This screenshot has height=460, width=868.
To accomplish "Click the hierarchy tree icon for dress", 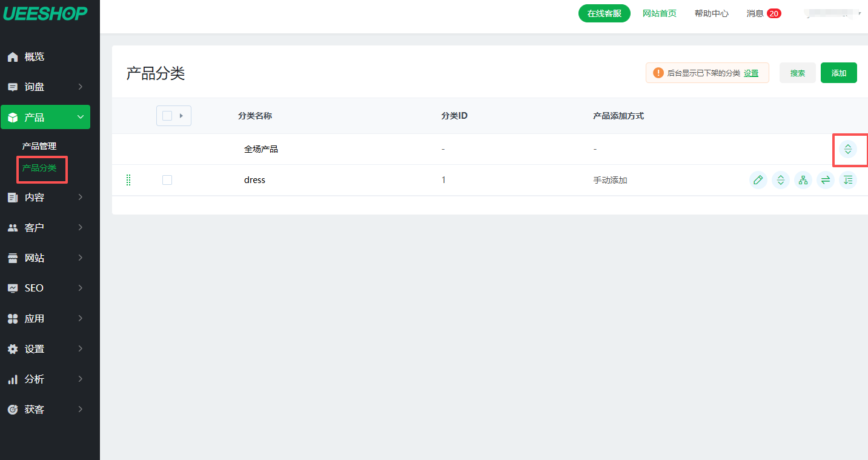I will pyautogui.click(x=803, y=180).
